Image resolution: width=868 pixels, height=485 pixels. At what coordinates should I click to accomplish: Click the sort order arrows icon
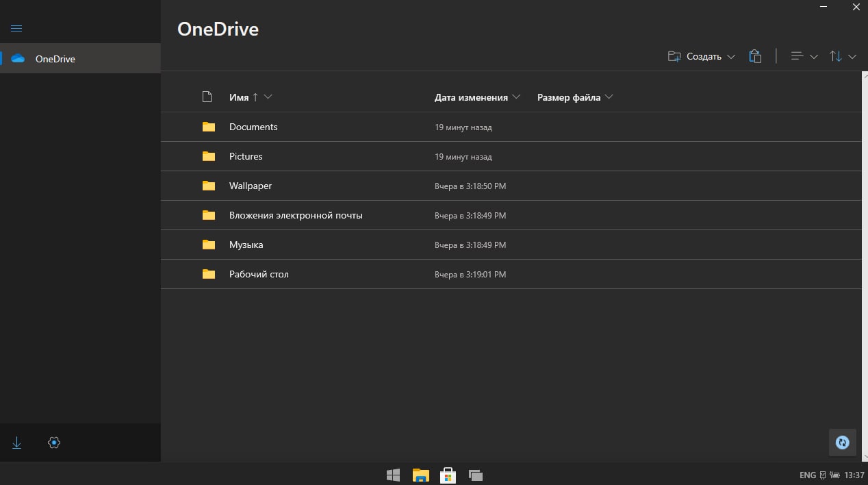(836, 56)
